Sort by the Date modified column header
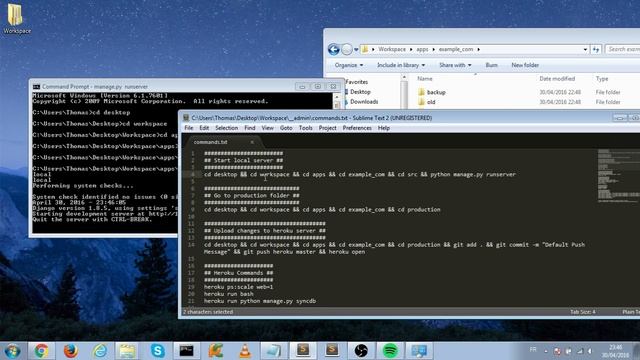640x360 pixels. [x=557, y=79]
